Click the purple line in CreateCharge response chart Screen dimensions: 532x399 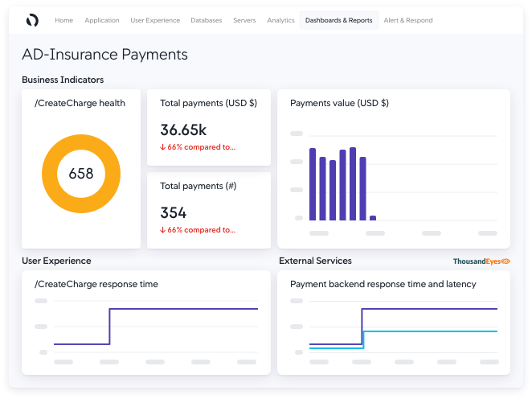pyautogui.click(x=183, y=309)
